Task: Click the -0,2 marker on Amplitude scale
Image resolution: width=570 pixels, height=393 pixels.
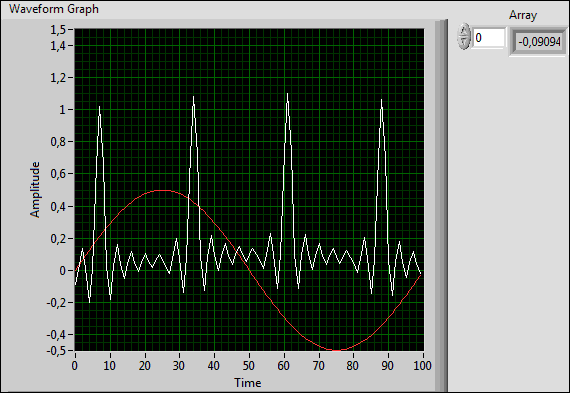Action: click(x=56, y=302)
